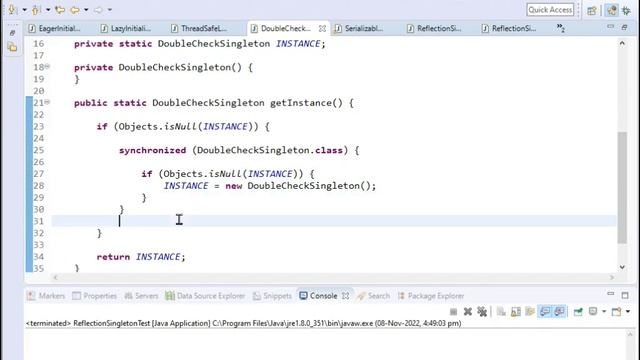
Task: Show hidden editors list chevron
Action: click(561, 28)
